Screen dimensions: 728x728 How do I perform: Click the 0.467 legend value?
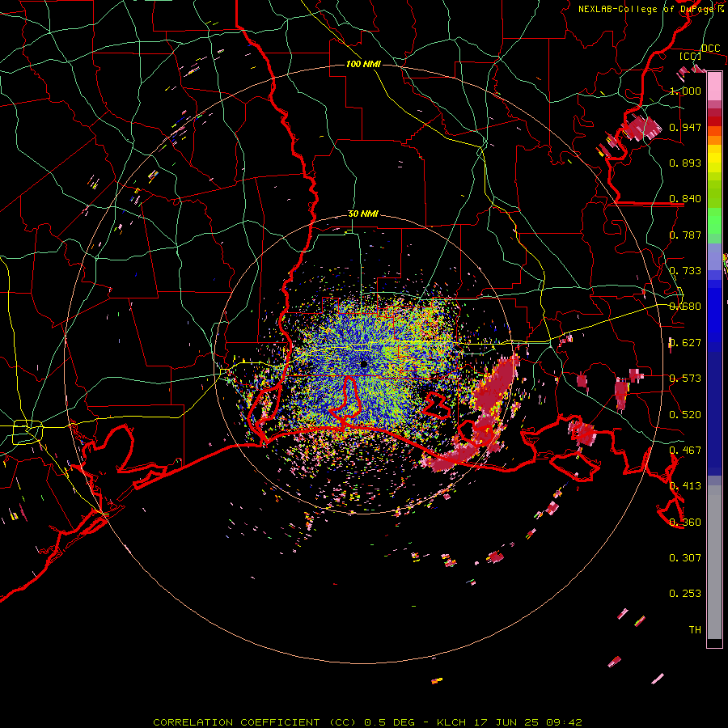tap(685, 451)
